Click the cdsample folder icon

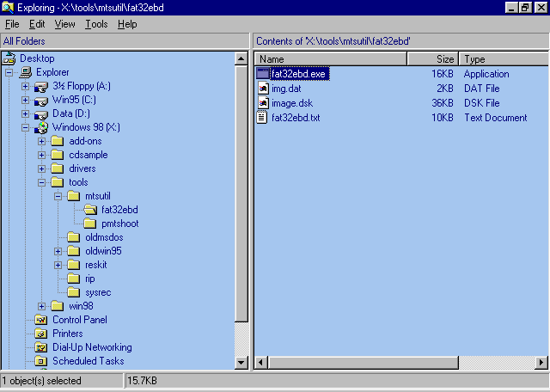[x=57, y=155]
